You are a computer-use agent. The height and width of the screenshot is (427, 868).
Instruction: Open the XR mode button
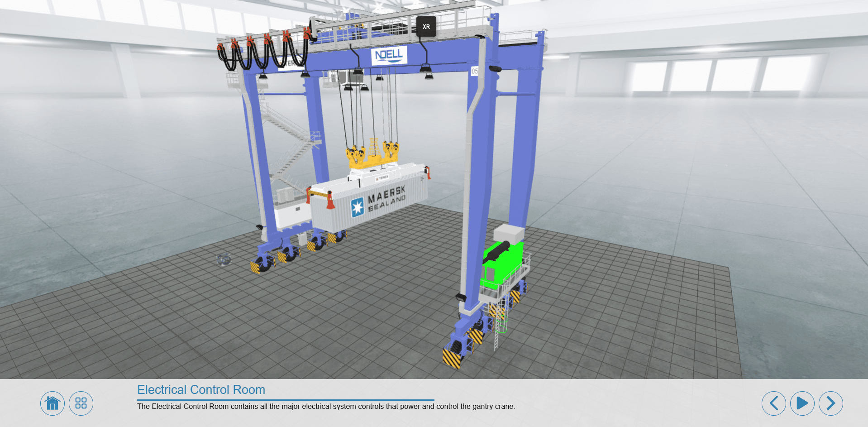coord(426,27)
